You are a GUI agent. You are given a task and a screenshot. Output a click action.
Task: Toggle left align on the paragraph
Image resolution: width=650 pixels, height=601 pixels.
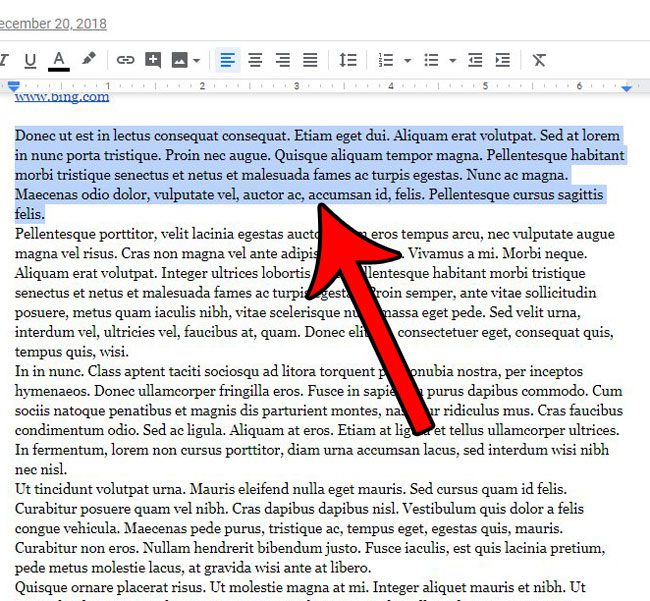(228, 60)
